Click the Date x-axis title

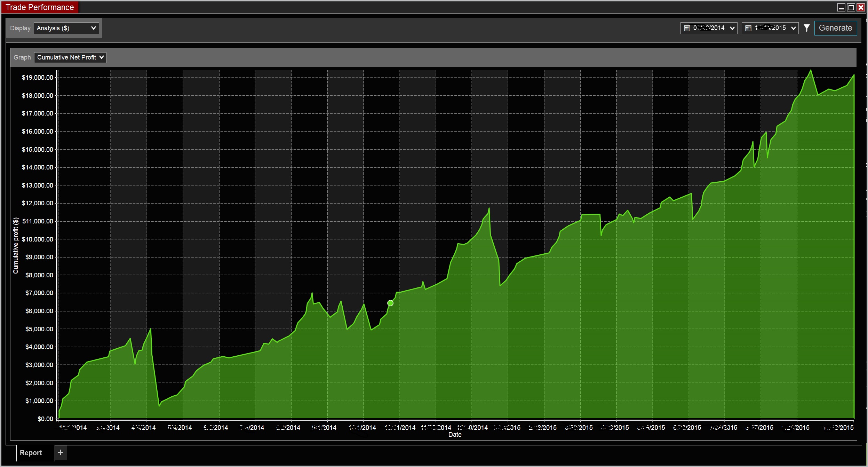455,435
